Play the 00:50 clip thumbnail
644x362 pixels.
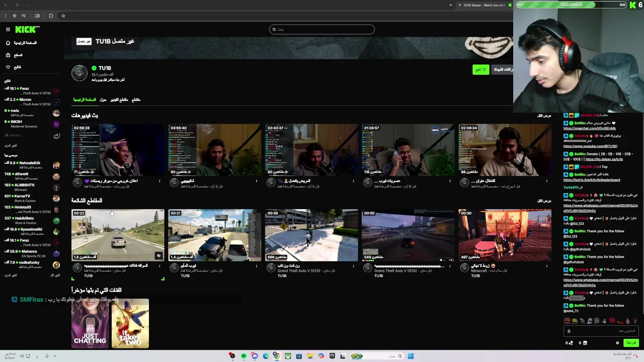click(x=408, y=235)
